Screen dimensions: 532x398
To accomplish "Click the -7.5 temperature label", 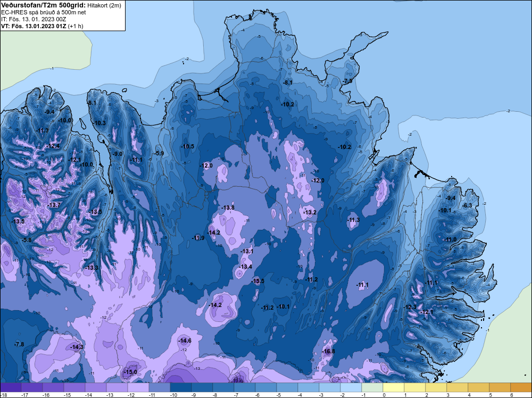I will tap(347, 81).
